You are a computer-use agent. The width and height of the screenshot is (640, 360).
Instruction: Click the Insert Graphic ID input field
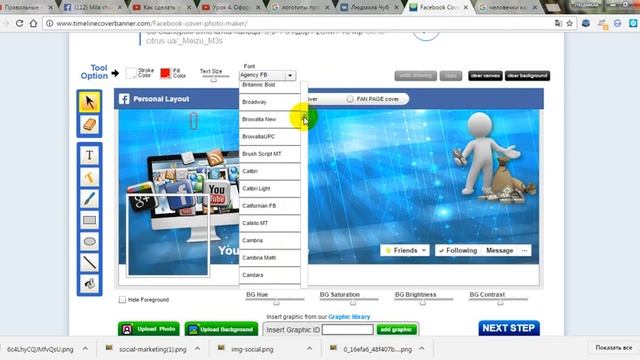[x=347, y=329]
